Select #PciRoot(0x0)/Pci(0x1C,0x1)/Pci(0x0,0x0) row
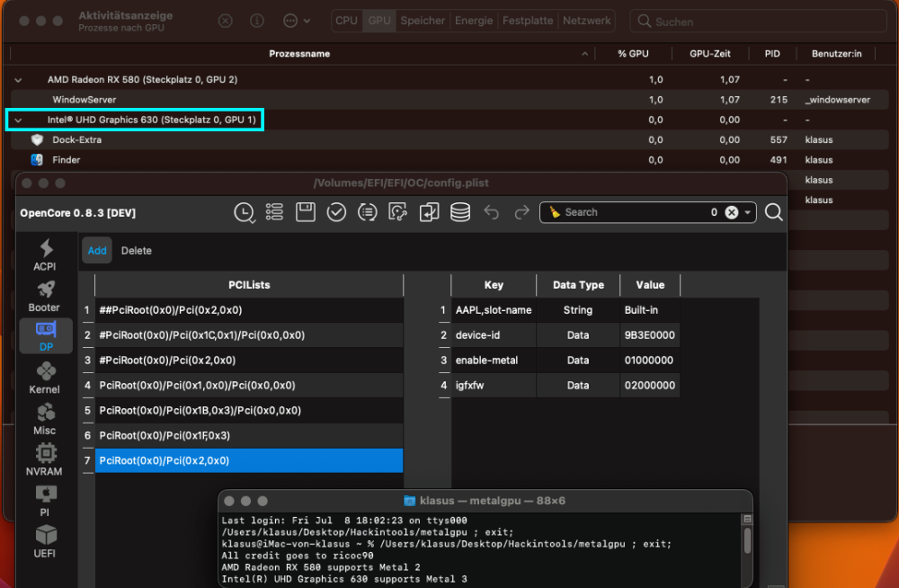Image resolution: width=899 pixels, height=588 pixels. (249, 335)
